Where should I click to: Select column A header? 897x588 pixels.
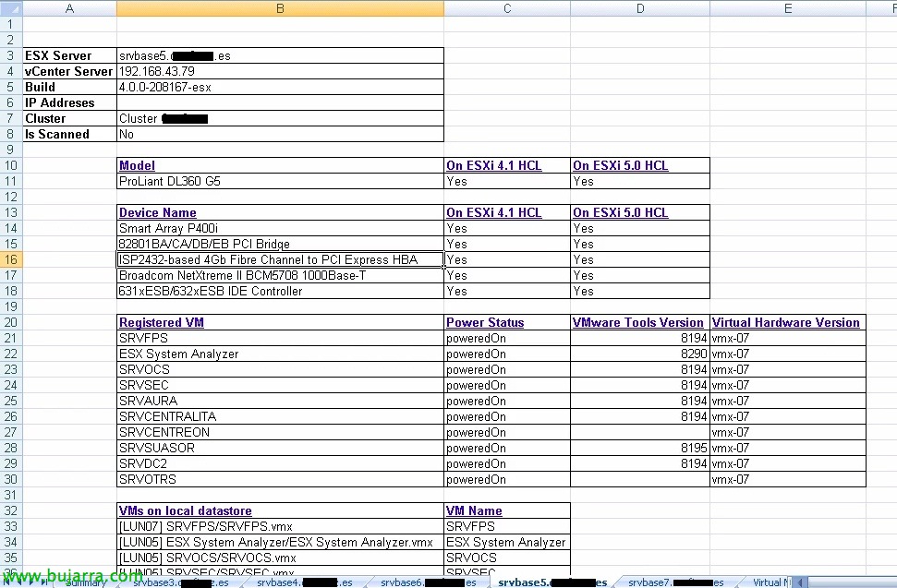(x=70, y=8)
